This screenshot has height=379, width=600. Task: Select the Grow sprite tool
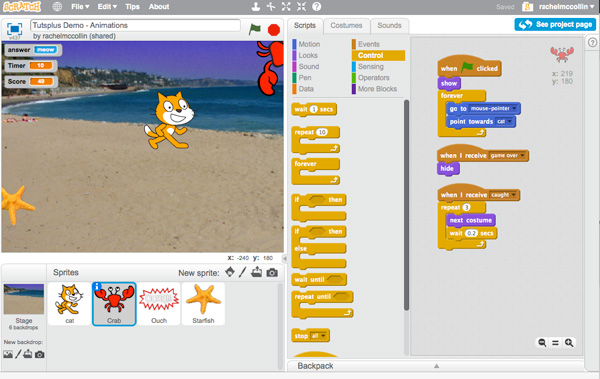[286, 7]
